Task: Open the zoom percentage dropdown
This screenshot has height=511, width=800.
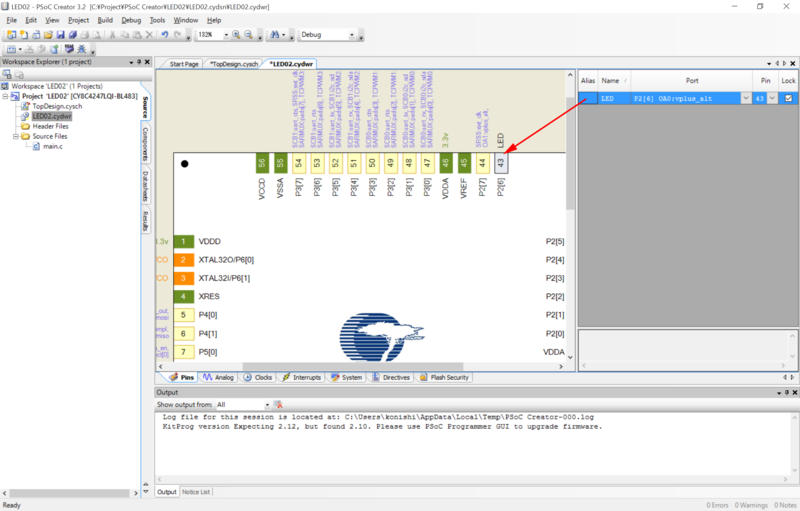Action: [226, 35]
